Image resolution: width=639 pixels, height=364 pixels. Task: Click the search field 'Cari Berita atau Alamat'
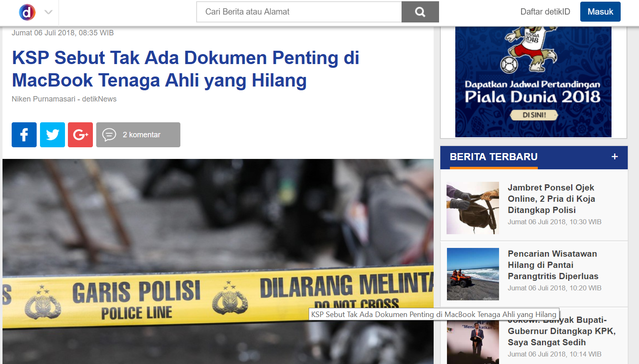pos(299,12)
